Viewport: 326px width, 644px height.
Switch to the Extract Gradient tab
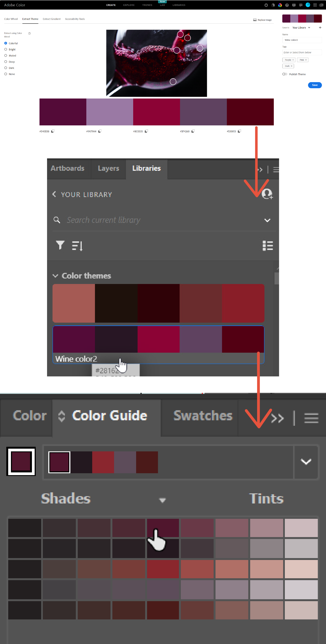coord(51,19)
